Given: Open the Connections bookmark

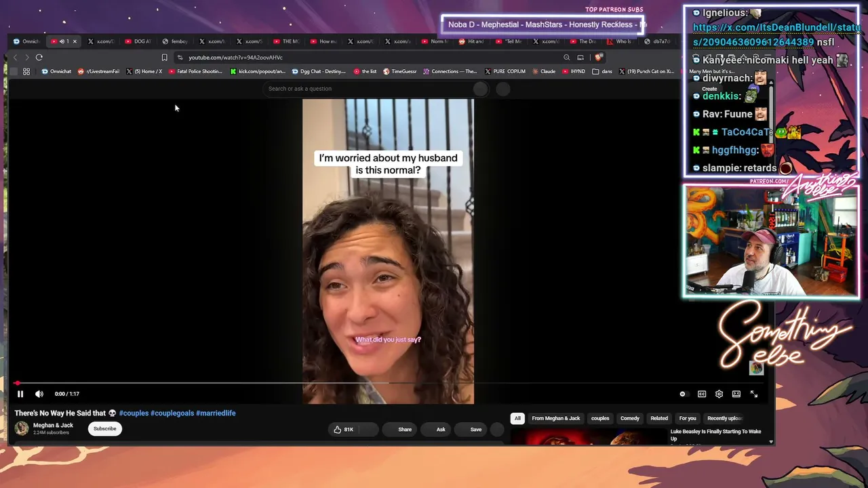Looking at the screenshot, I should (x=450, y=71).
